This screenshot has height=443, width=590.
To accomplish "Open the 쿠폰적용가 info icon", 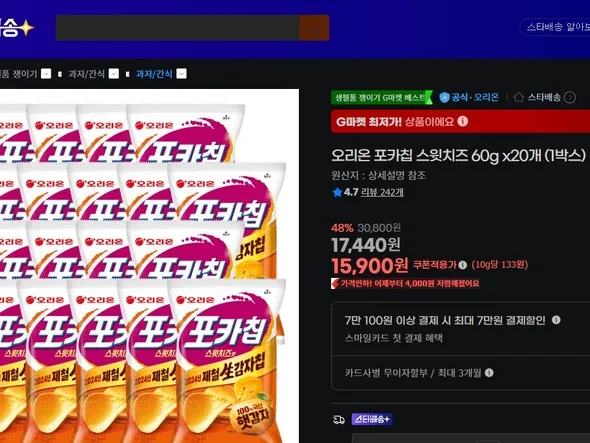I will (463, 265).
